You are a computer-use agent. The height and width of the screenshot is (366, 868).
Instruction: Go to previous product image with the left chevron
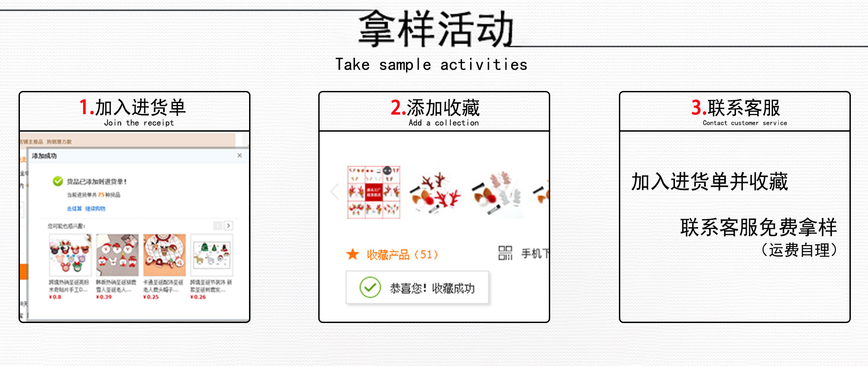335,192
